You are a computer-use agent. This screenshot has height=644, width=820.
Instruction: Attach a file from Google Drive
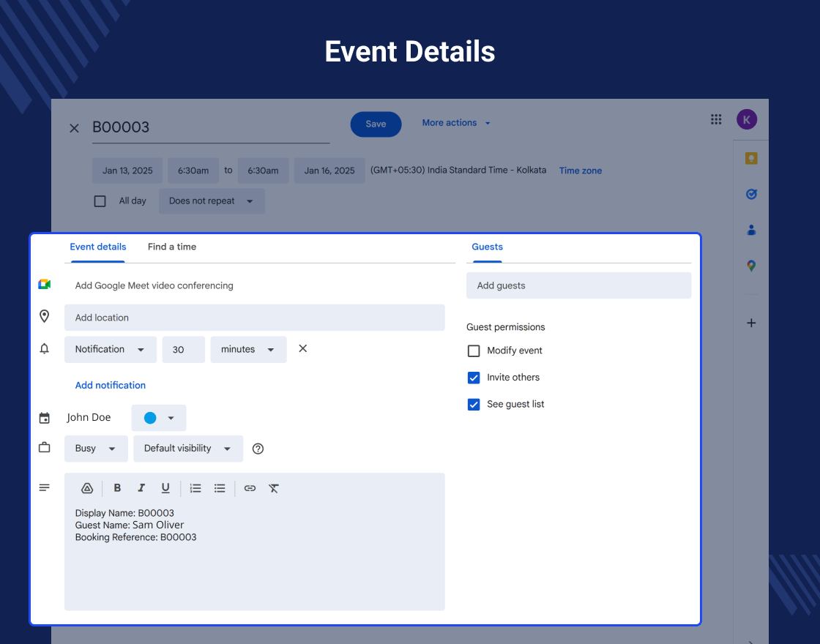[87, 488]
